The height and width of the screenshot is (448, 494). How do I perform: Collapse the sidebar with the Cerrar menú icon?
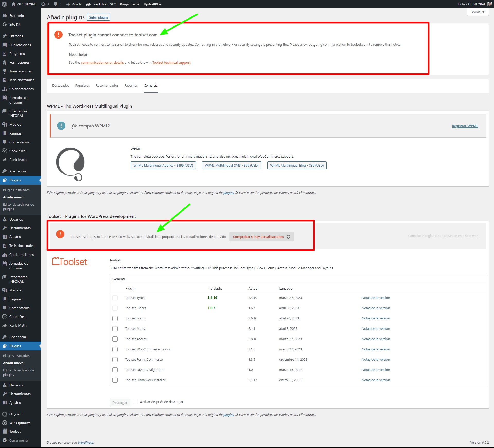[x=5, y=440]
